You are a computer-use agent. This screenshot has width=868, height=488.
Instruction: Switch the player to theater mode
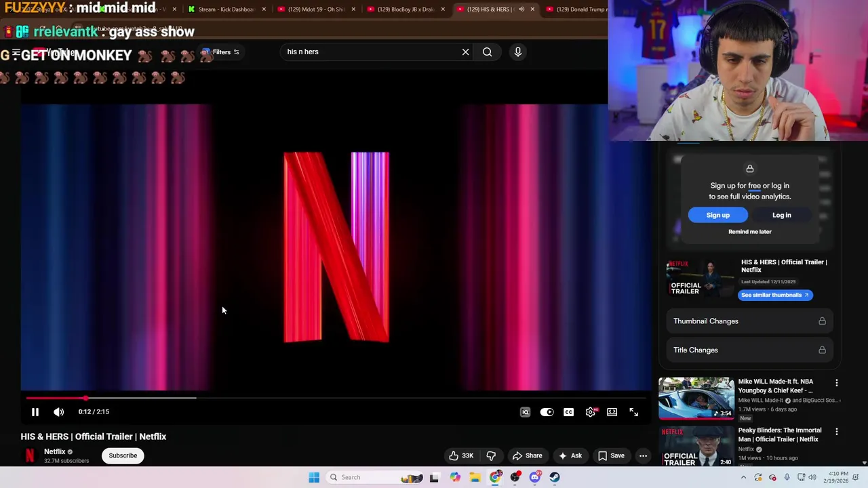coord(612,411)
